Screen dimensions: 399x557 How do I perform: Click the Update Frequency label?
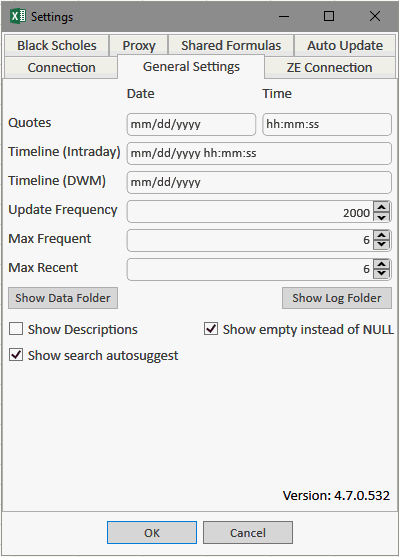click(63, 210)
